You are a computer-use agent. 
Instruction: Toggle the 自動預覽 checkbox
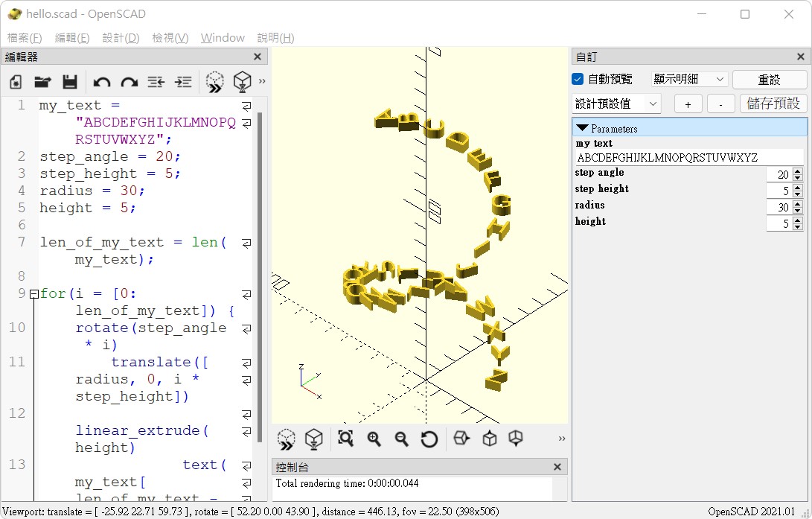tap(578, 79)
